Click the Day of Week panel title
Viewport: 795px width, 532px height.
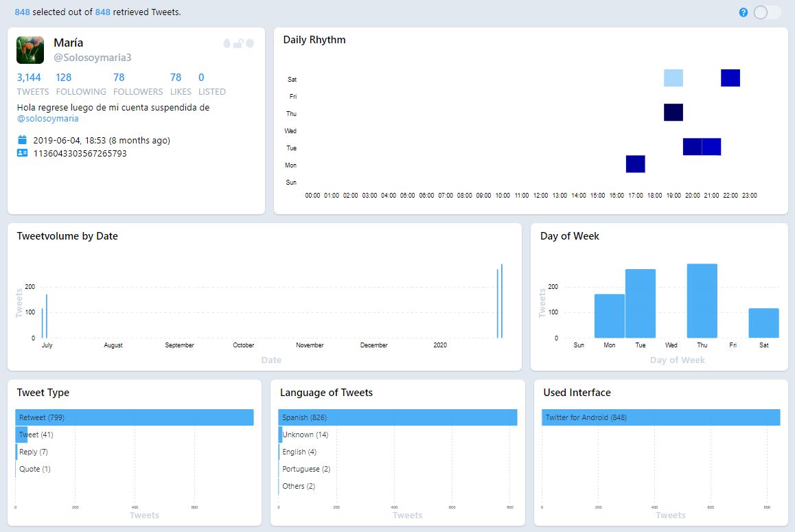click(x=569, y=236)
